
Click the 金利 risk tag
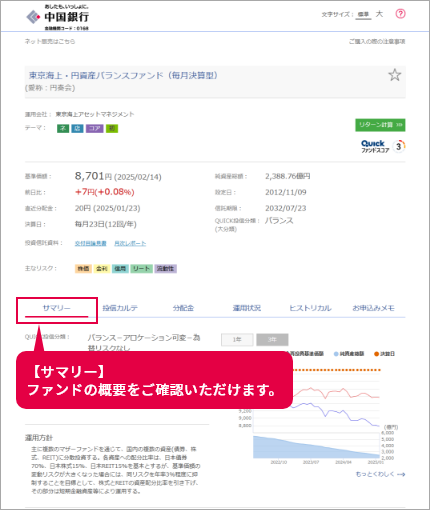click(x=102, y=269)
